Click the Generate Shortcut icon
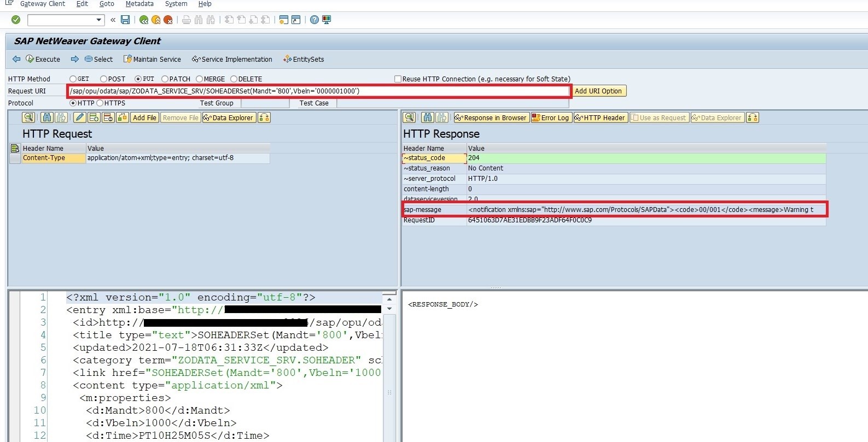The image size is (868, 442). tap(296, 20)
